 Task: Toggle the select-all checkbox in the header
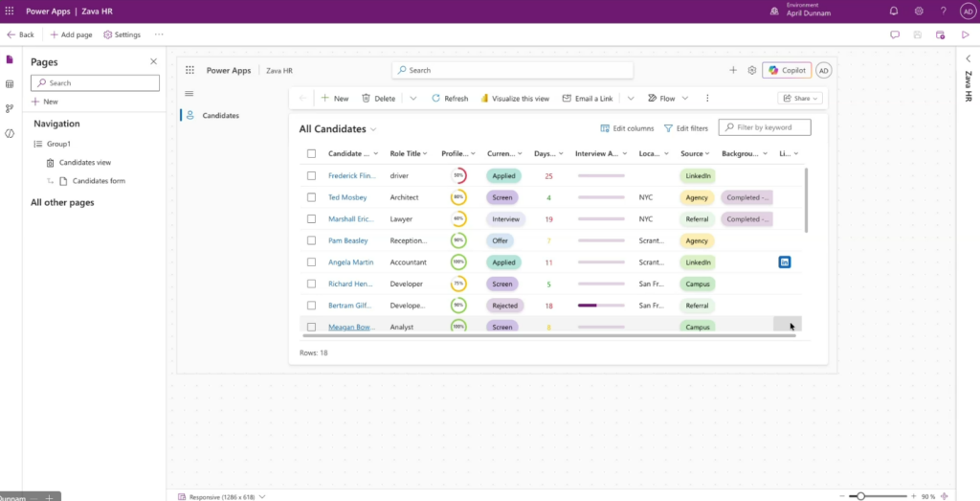(x=311, y=153)
